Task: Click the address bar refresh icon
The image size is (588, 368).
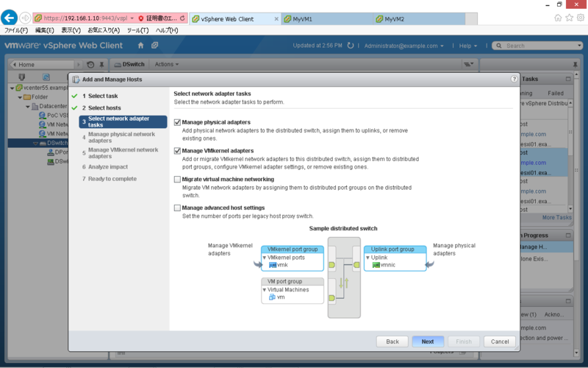Action: [182, 18]
